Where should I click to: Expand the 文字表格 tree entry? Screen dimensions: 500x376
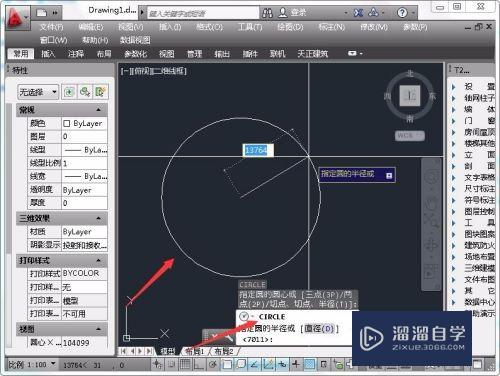(454, 178)
